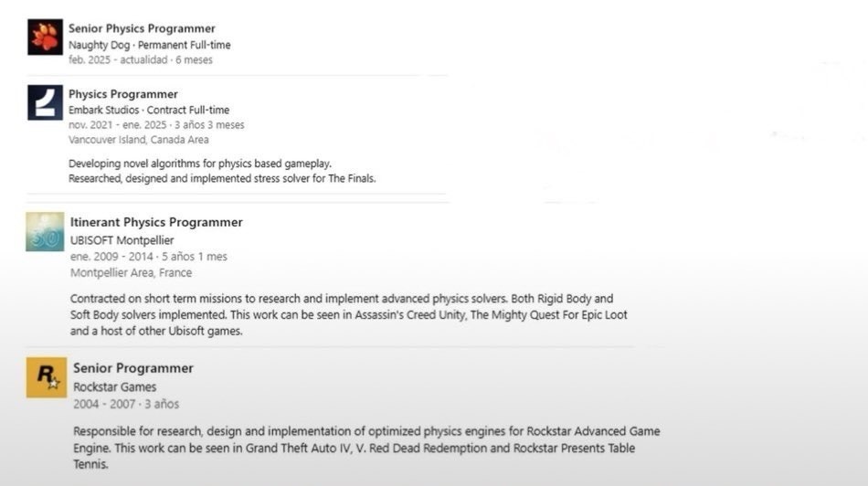Click the Assassin's Creed Unity description paragraph
This screenshot has width=868, height=486.
(x=348, y=314)
